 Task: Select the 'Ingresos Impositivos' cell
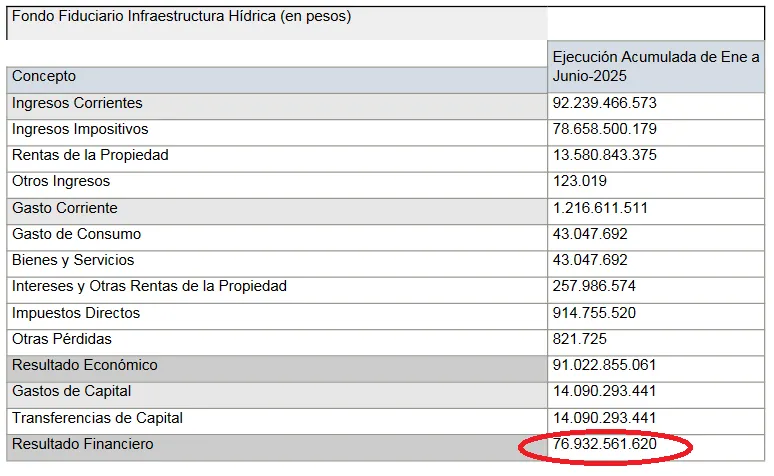[80, 129]
